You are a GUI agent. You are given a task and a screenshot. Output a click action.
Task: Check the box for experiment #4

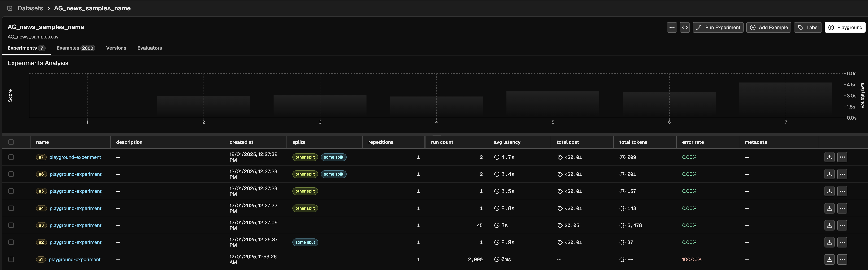11,208
